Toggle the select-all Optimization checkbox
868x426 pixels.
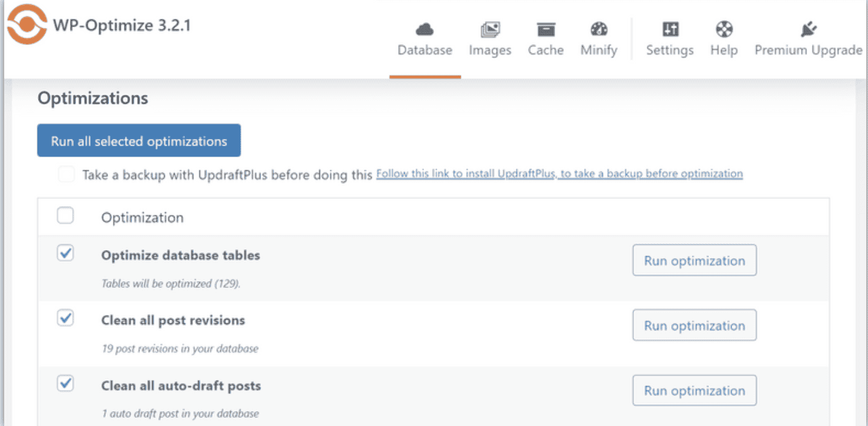(65, 216)
